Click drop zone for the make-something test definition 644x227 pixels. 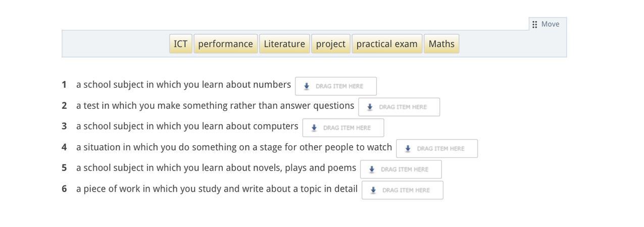click(399, 107)
